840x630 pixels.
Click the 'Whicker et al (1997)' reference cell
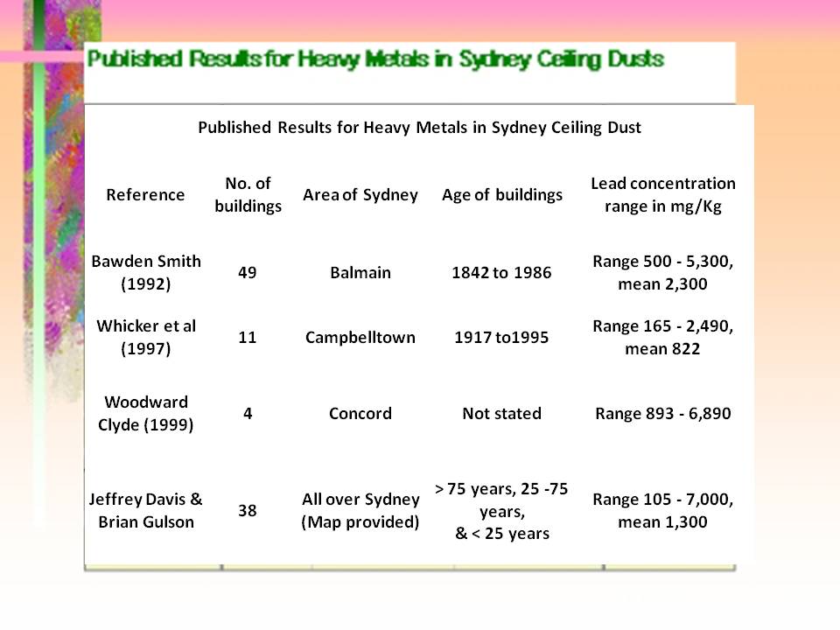click(x=146, y=337)
